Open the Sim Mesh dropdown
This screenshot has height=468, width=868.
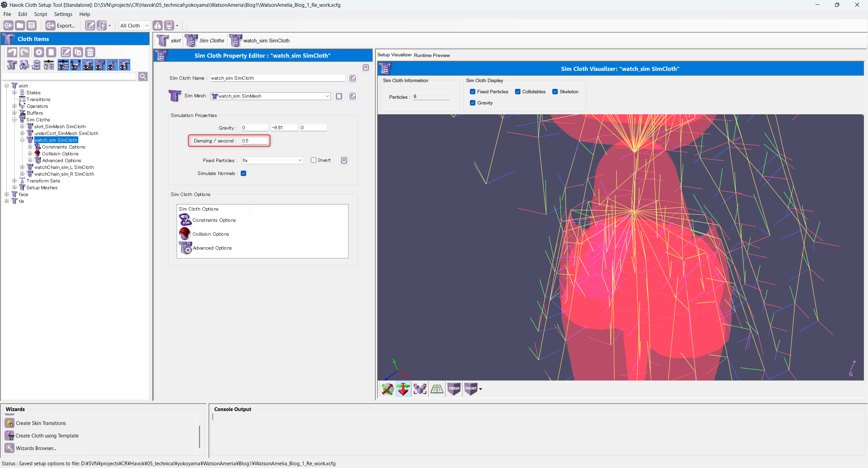click(270, 96)
